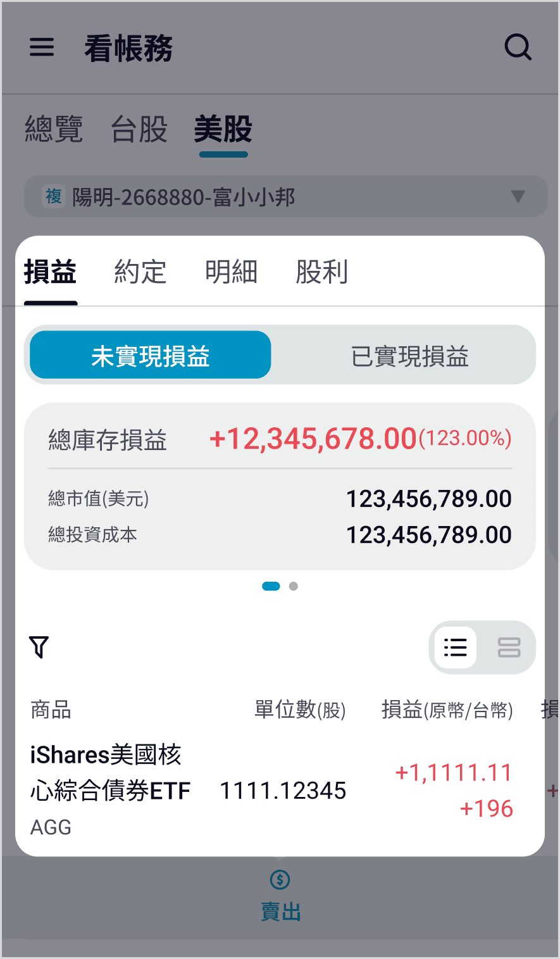Screen dimensions: 560x959
Task: Select the 損益 tab
Action: (51, 272)
